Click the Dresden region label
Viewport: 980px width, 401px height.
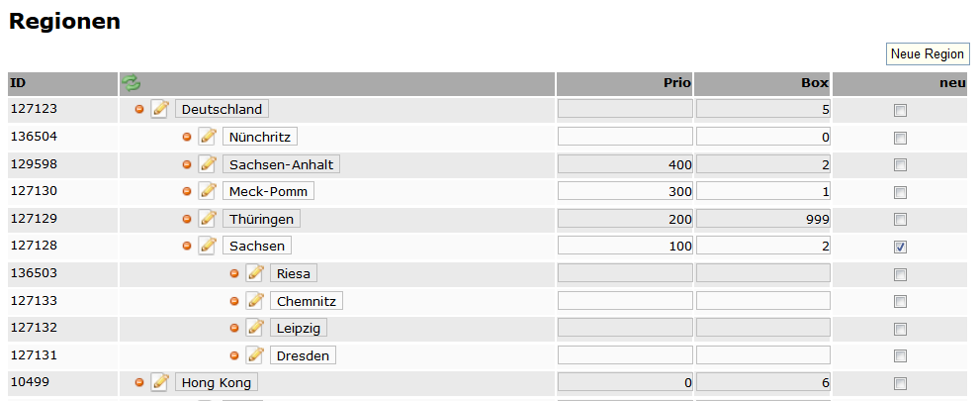303,354
